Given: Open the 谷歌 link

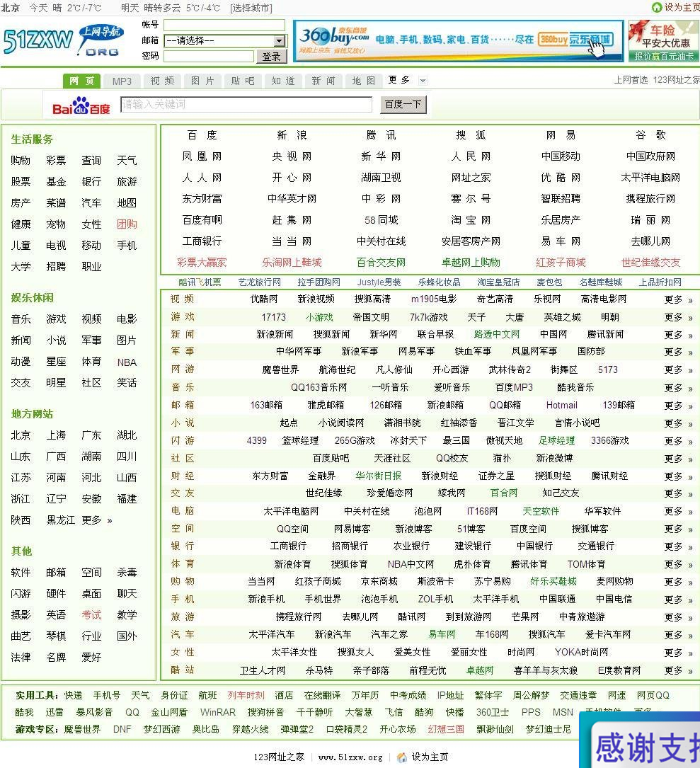Looking at the screenshot, I should pyautogui.click(x=650, y=135).
